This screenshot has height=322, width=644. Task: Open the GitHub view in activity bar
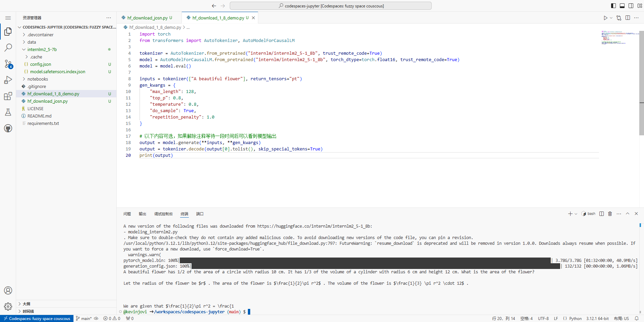(x=8, y=128)
